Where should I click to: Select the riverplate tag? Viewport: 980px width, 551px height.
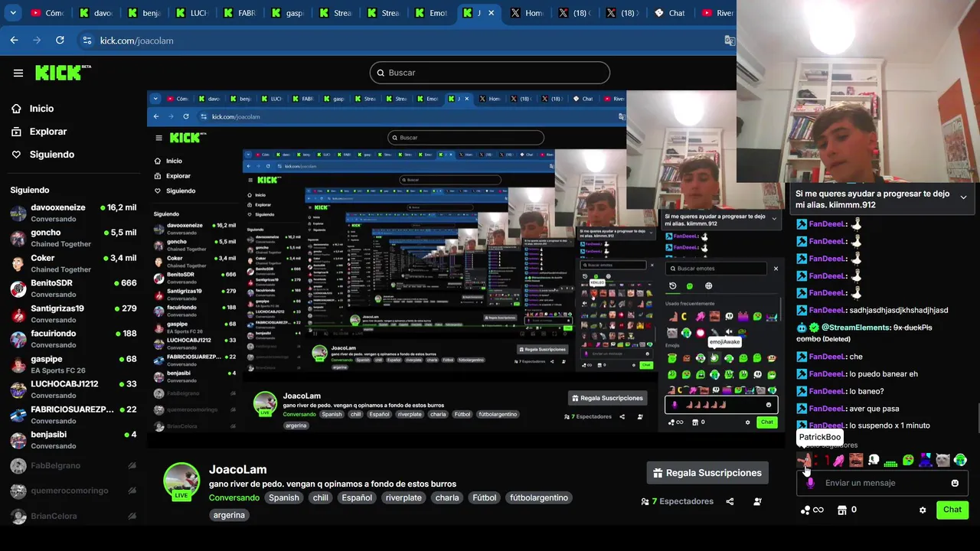pyautogui.click(x=403, y=497)
